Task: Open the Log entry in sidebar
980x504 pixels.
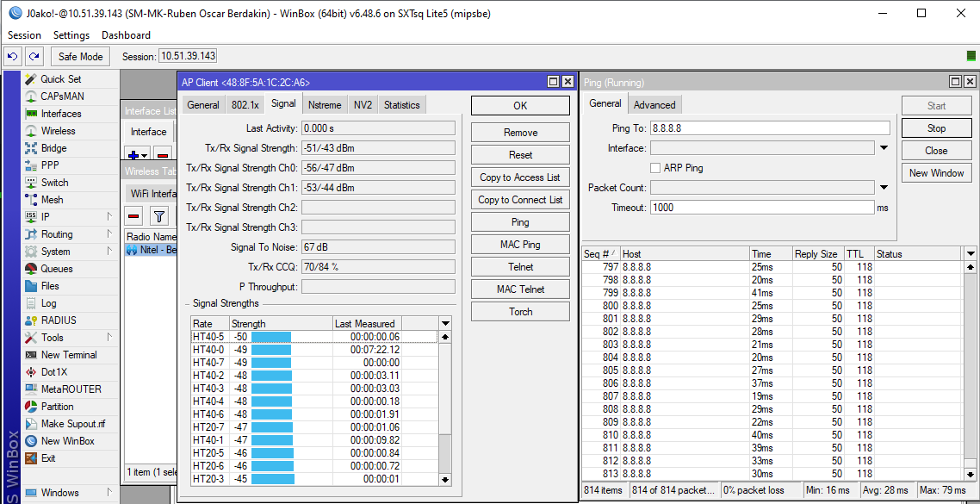Action: pos(48,303)
